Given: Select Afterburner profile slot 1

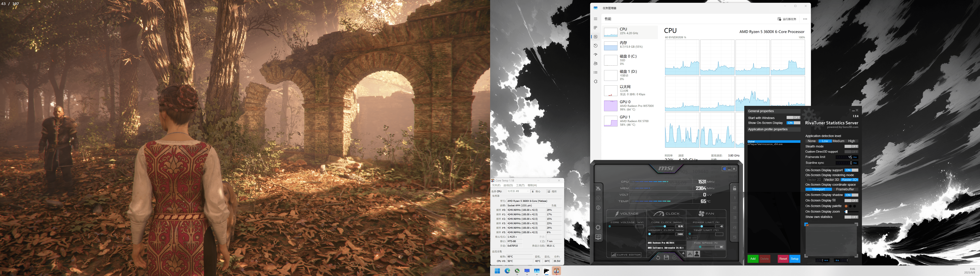Looking at the screenshot, I should [735, 198].
